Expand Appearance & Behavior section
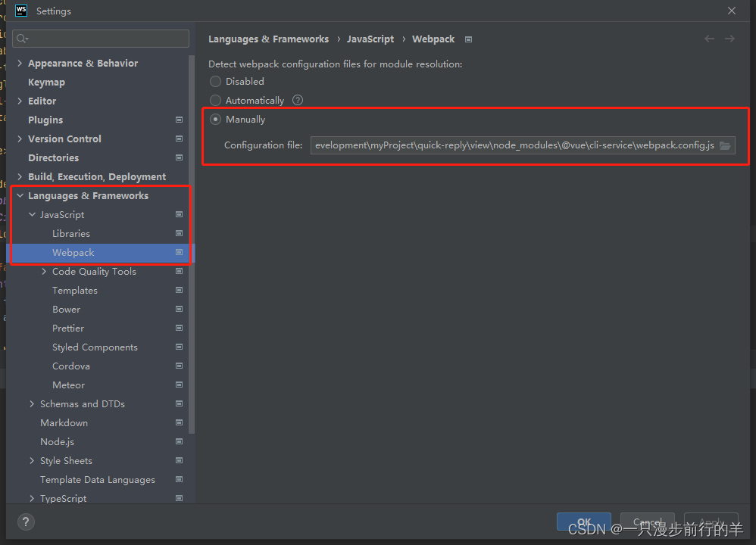The height and width of the screenshot is (545, 756). click(x=20, y=63)
